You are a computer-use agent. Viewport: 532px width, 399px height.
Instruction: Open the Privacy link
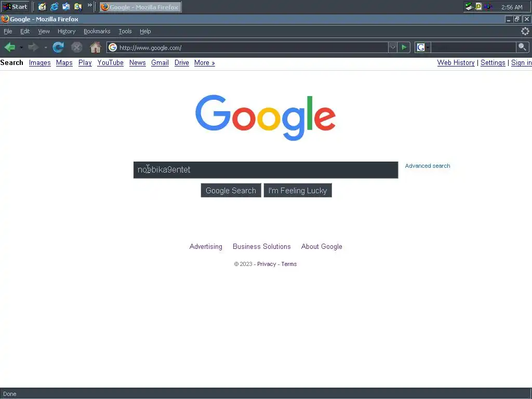pos(267,264)
